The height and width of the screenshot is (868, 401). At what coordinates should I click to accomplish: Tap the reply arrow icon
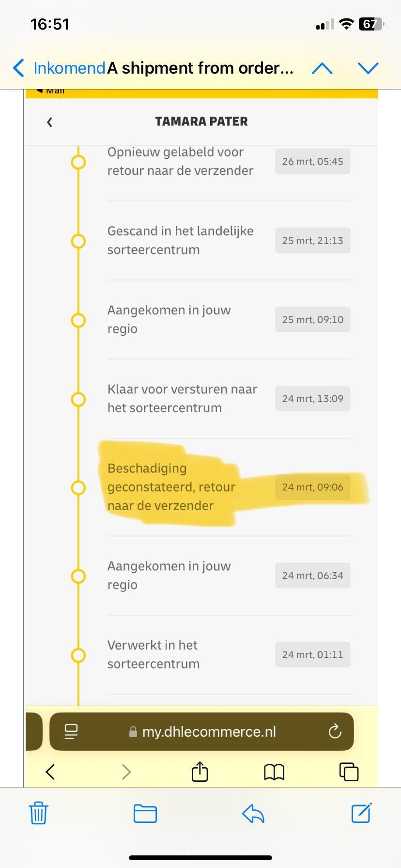pos(253,813)
